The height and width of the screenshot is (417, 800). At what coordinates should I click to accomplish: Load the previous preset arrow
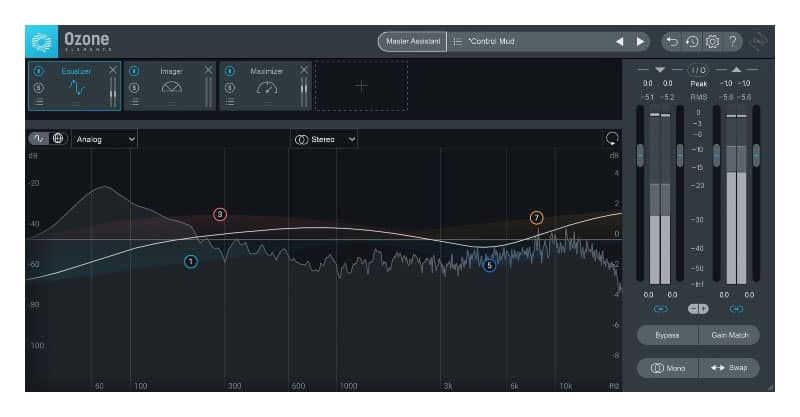(x=619, y=41)
